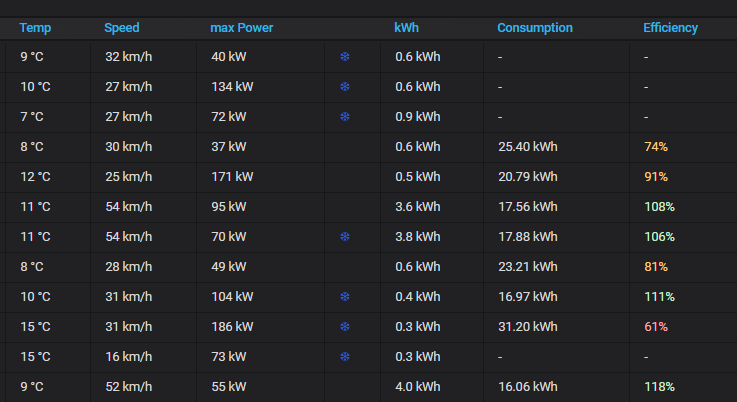This screenshot has height=402, width=737.
Task: Click the 25.40 kWh consumption value
Action: 528,147
